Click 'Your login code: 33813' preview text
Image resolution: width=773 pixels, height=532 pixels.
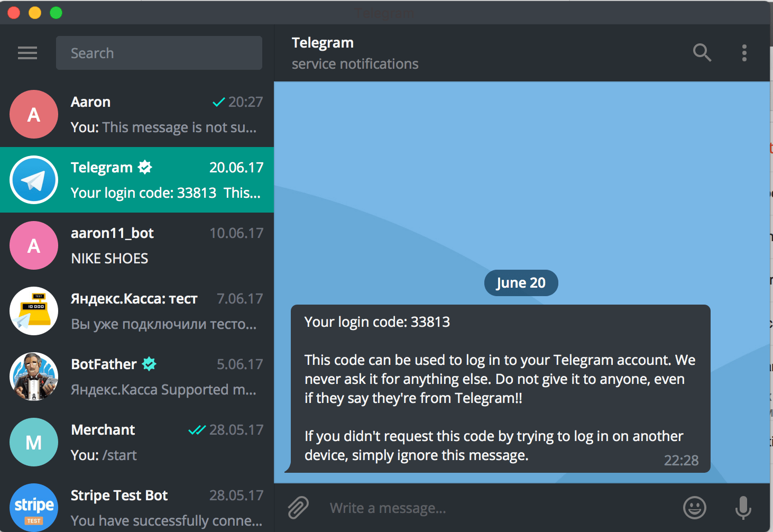(x=144, y=193)
